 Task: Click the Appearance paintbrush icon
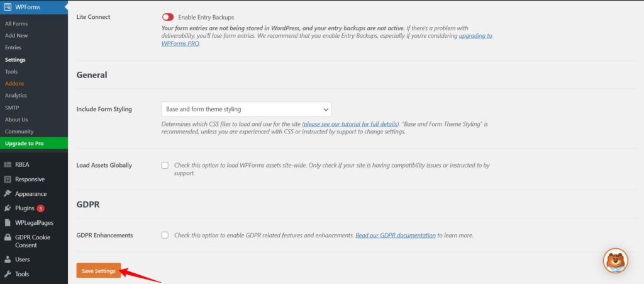(x=8, y=193)
